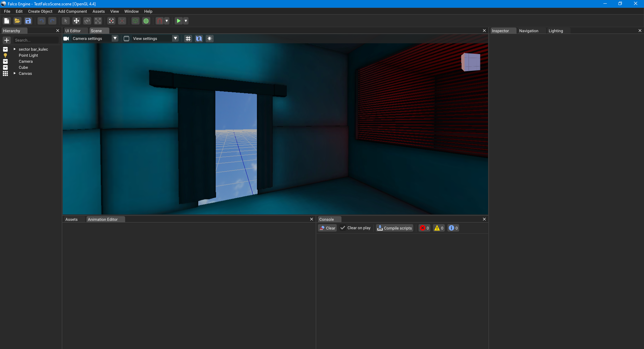
Task: Click the Hierarchy search field
Action: coord(36,40)
